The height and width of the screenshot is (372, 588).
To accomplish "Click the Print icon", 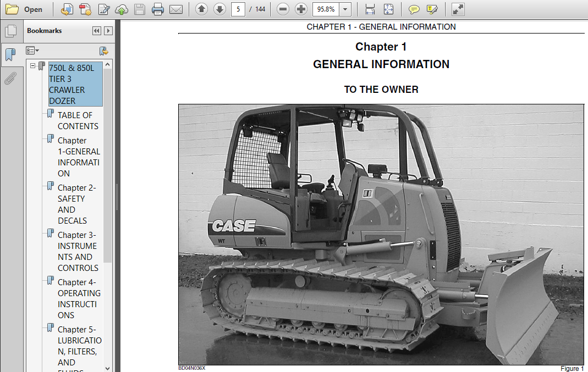I will pyautogui.click(x=157, y=9).
